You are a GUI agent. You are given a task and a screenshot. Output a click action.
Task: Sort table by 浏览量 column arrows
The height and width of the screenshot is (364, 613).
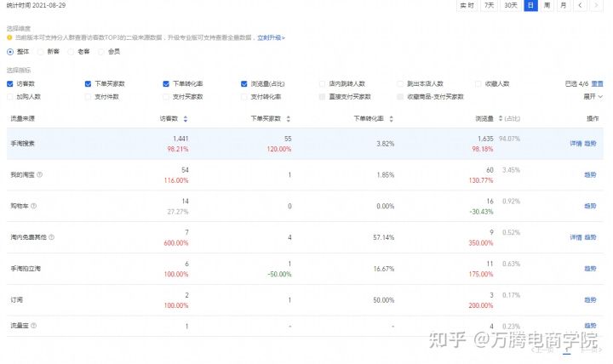click(501, 118)
